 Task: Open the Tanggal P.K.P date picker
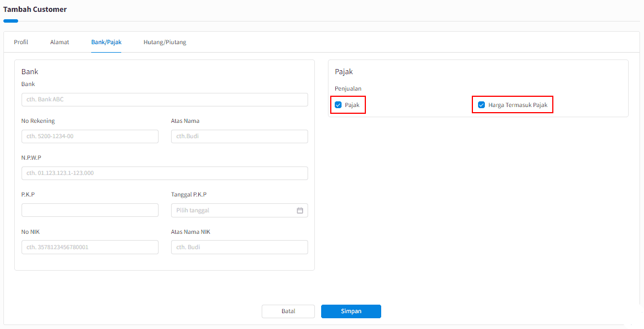coord(240,210)
